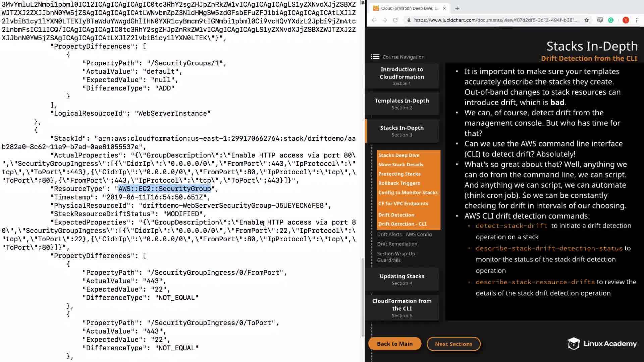Bookmark this page with star icon

pos(587,20)
